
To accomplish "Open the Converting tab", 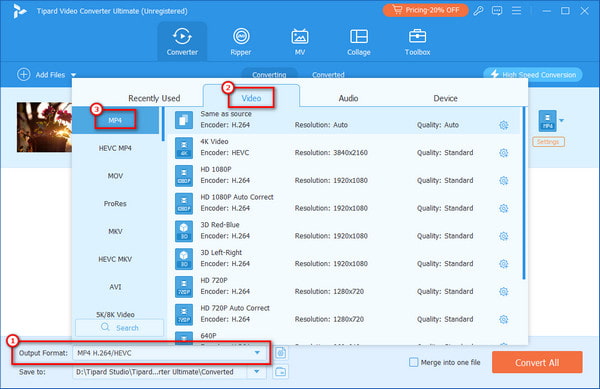I will pos(269,74).
